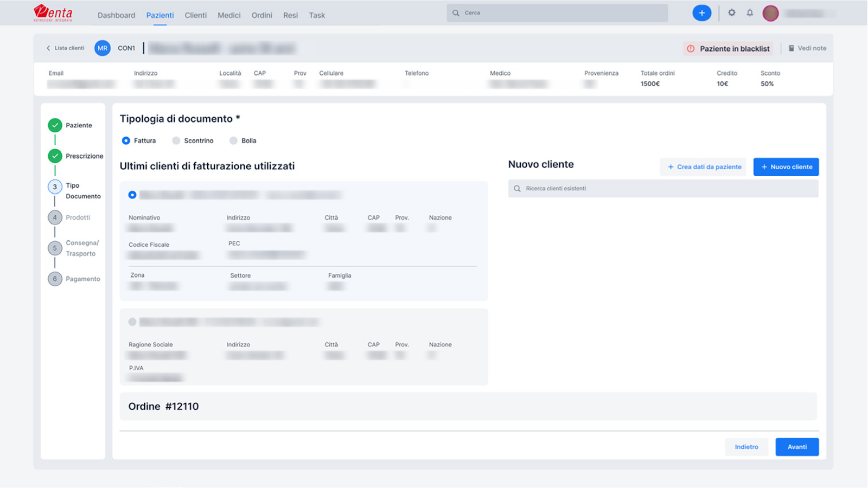Click the Nuovo cliente button
Image resolution: width=868 pixels, height=488 pixels.
tap(786, 167)
